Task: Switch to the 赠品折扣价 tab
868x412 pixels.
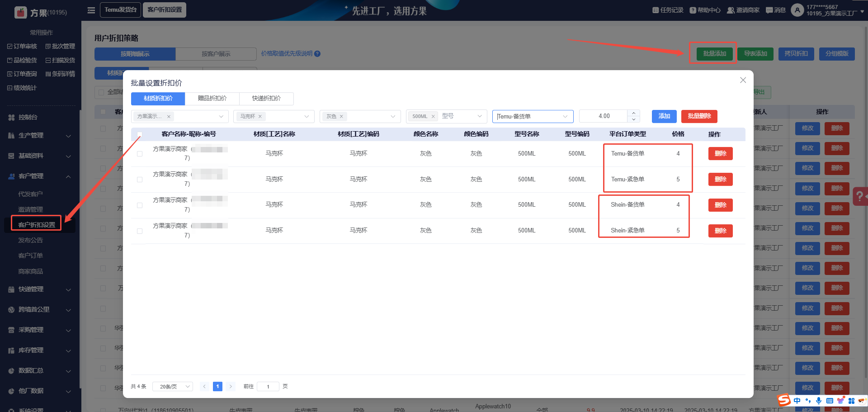Action: pos(212,99)
